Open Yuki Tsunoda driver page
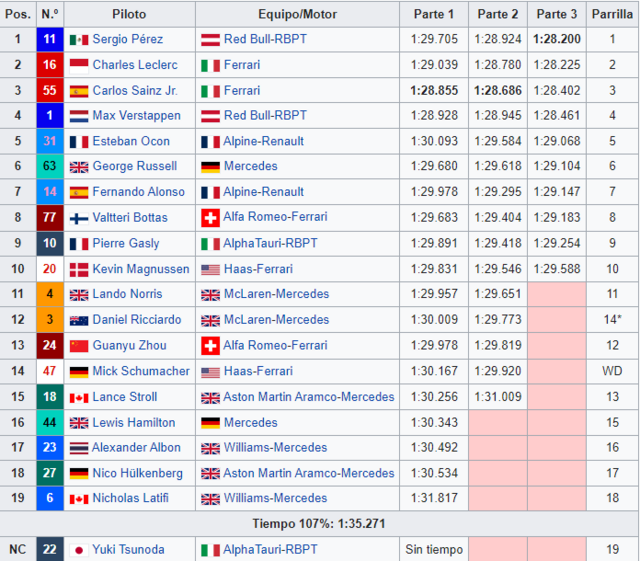Image resolution: width=640 pixels, height=561 pixels. click(128, 549)
